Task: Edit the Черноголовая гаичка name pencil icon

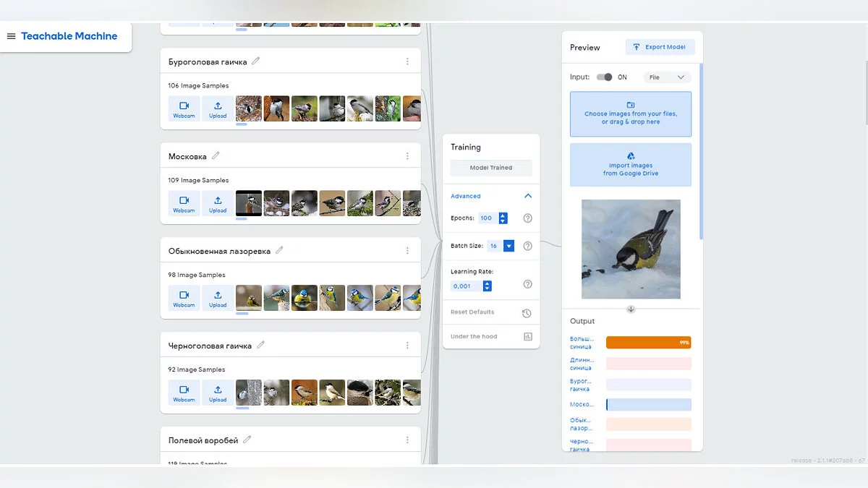Action: point(260,346)
